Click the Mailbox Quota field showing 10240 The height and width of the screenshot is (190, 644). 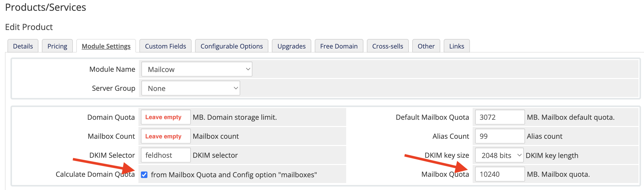pyautogui.click(x=500, y=174)
